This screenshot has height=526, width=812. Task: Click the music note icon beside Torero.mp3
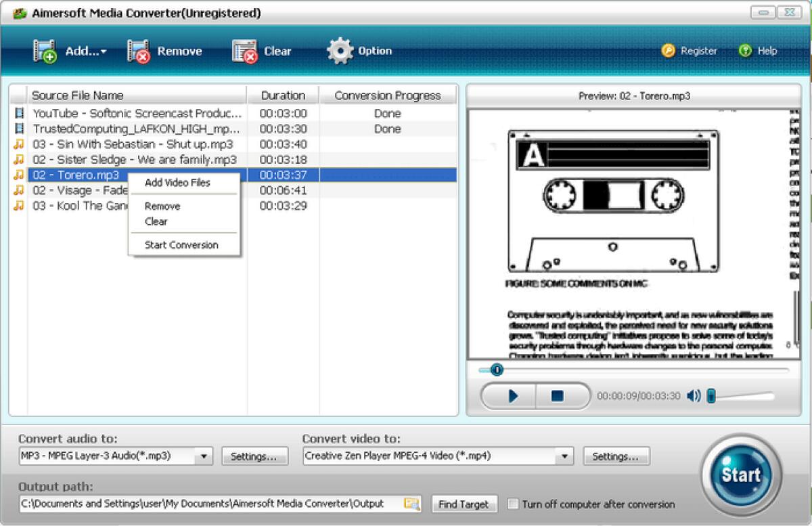tap(19, 175)
